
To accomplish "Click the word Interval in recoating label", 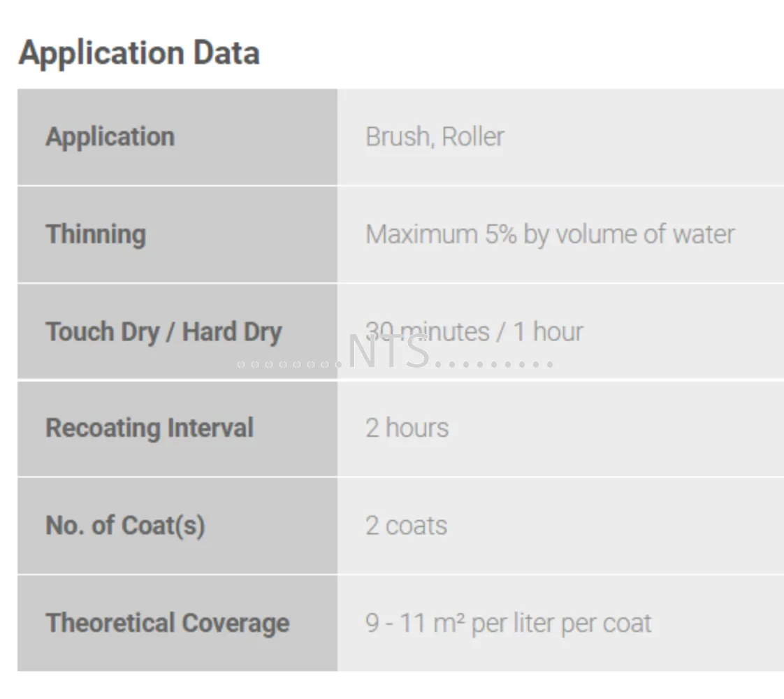I will tap(210, 428).
